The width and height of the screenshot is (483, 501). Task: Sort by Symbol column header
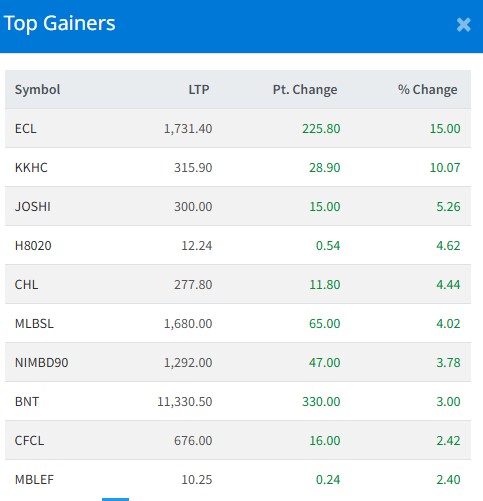coord(37,89)
